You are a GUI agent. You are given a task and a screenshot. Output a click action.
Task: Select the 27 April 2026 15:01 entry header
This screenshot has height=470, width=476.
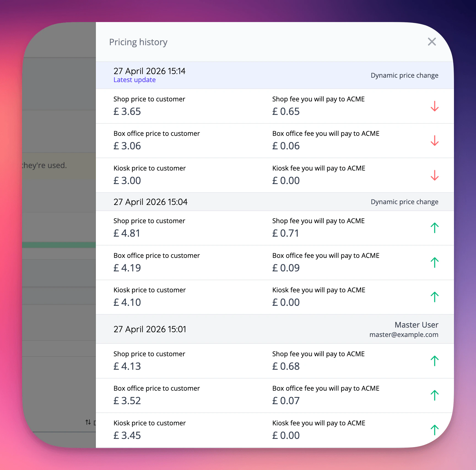[275, 329]
